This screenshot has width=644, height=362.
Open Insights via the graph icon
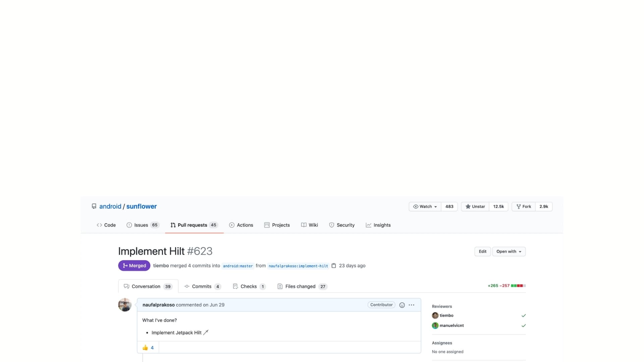point(368,225)
